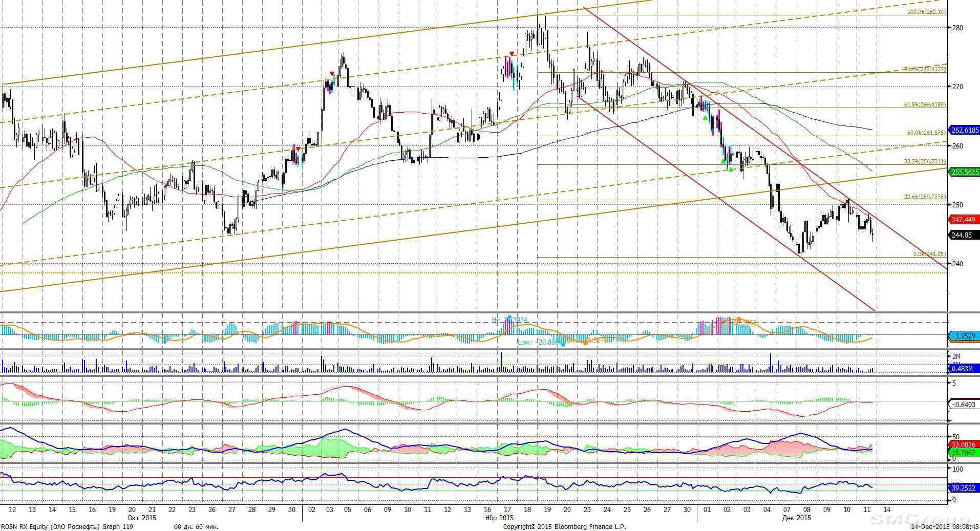The image size is (980, 531).
Task: Click the green up-triangle marker at December 1
Action: (705, 118)
